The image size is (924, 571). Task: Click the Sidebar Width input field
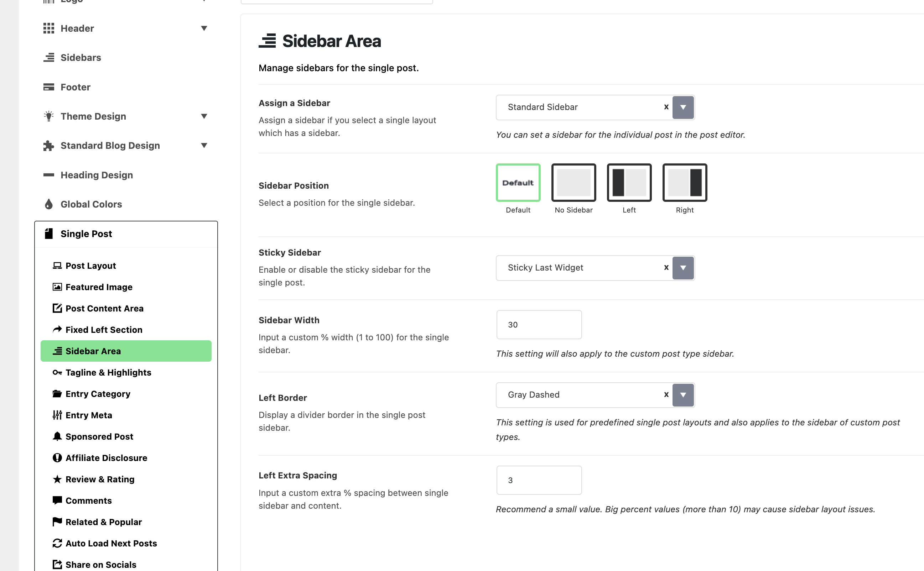pyautogui.click(x=539, y=325)
